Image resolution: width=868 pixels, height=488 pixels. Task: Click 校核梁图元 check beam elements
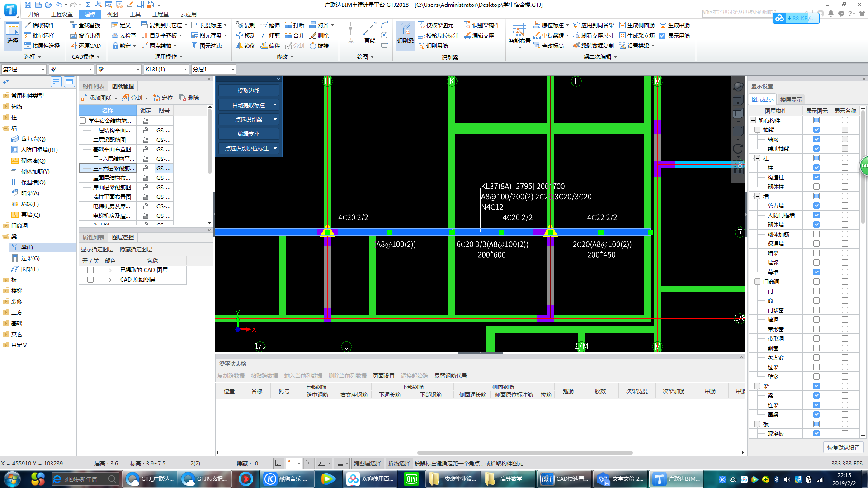coord(436,25)
